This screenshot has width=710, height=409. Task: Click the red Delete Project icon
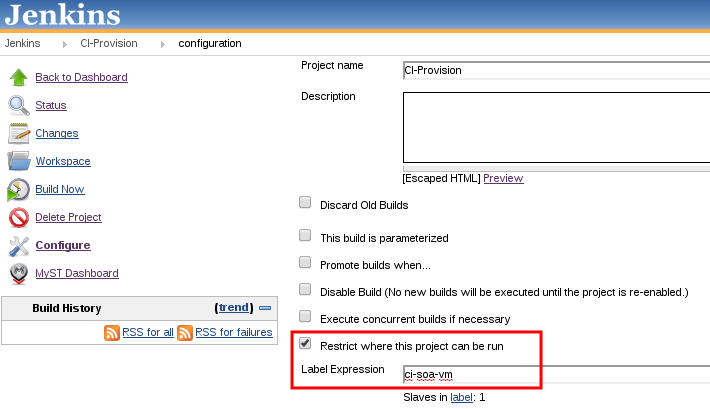tap(19, 218)
